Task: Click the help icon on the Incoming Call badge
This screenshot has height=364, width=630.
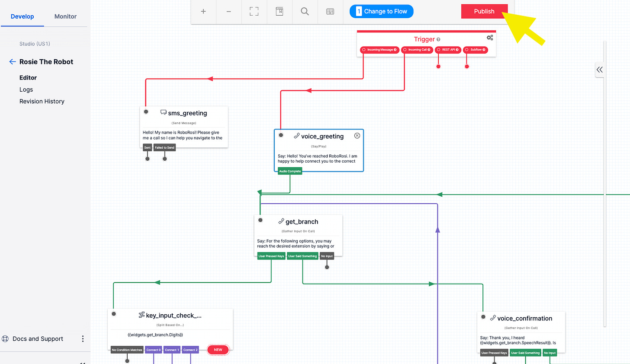Action: (x=429, y=50)
